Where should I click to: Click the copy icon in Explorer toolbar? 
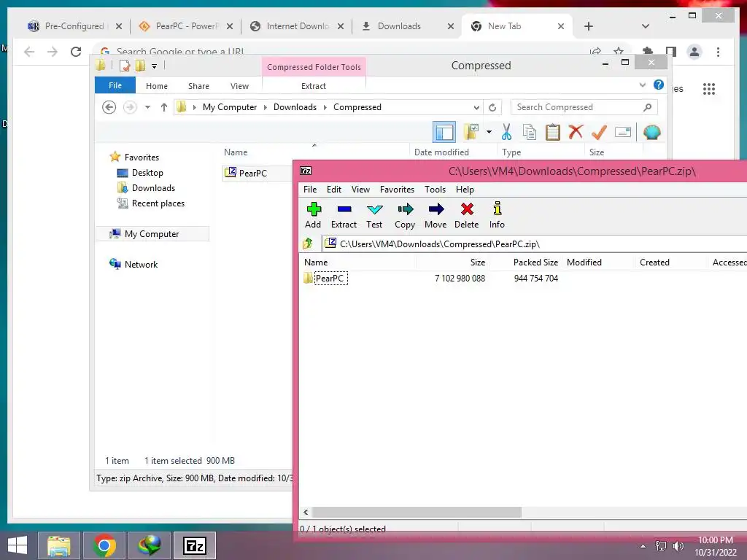(530, 132)
